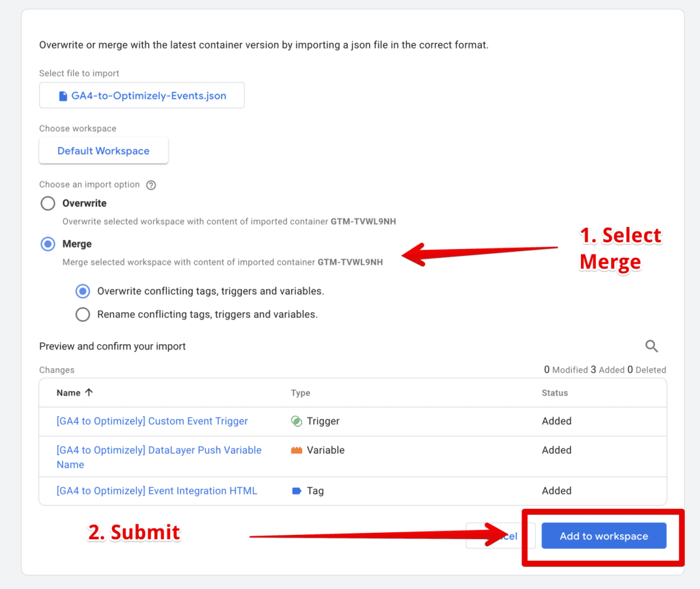Choose Overwrite conflicting tags, triggers and variables
Viewport: 700px width, 589px height.
point(83,291)
